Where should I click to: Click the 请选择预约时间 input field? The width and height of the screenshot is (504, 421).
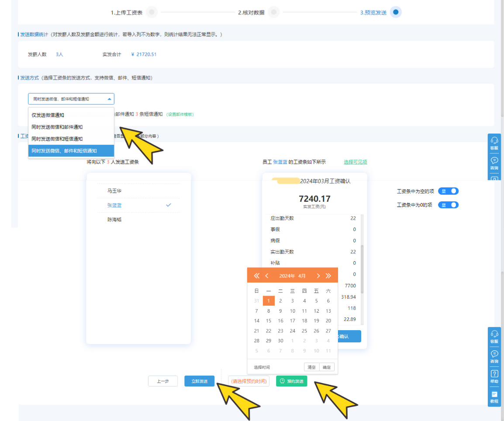(x=249, y=381)
